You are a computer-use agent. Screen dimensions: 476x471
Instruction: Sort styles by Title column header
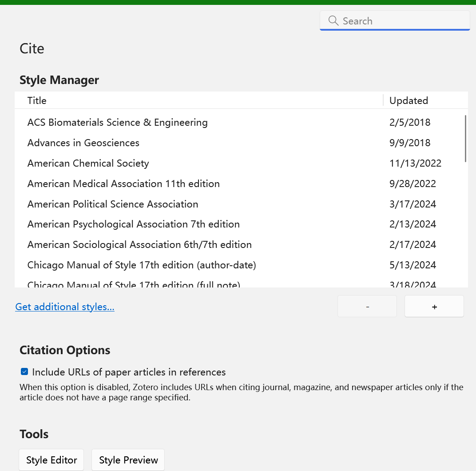199,100
